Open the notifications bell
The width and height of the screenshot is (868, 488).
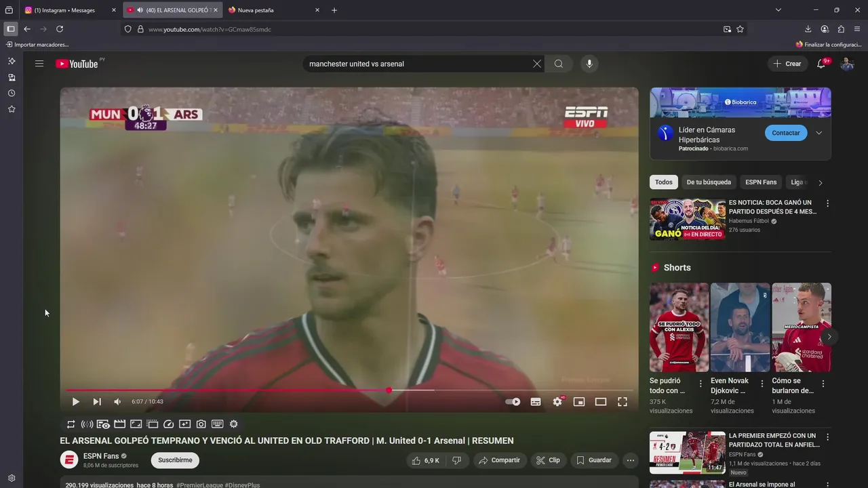pyautogui.click(x=821, y=64)
